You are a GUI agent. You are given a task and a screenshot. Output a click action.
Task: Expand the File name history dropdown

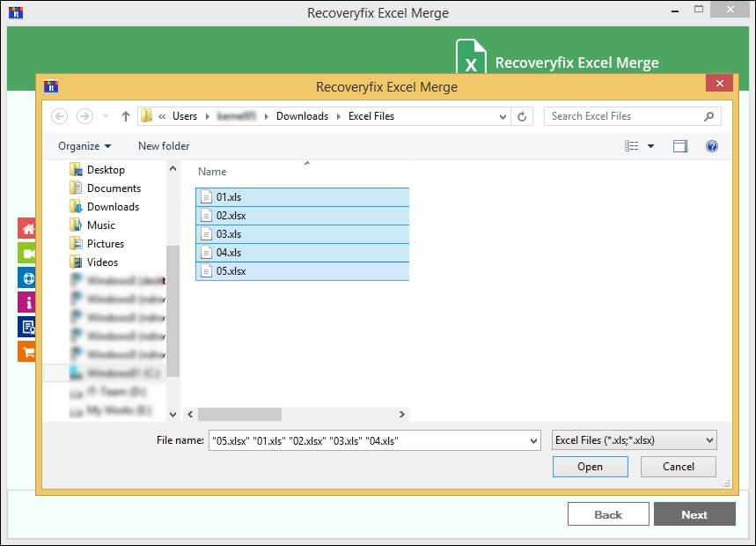(533, 440)
